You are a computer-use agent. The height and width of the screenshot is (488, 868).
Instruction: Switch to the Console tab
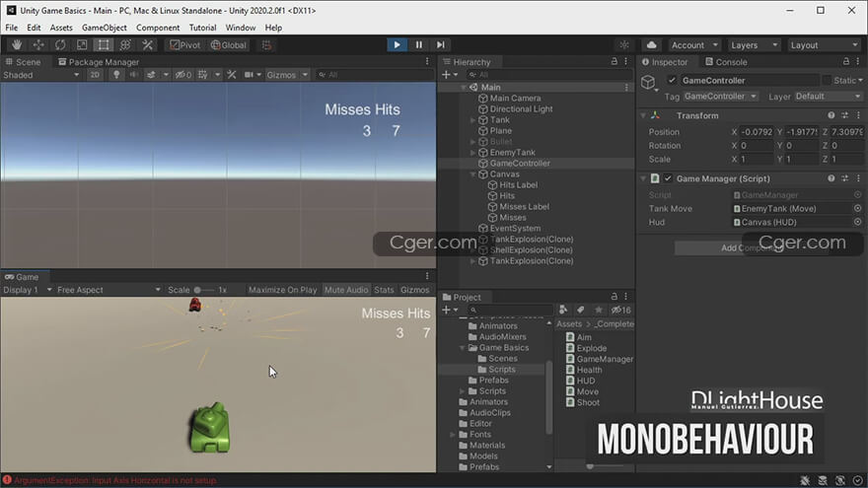point(726,62)
